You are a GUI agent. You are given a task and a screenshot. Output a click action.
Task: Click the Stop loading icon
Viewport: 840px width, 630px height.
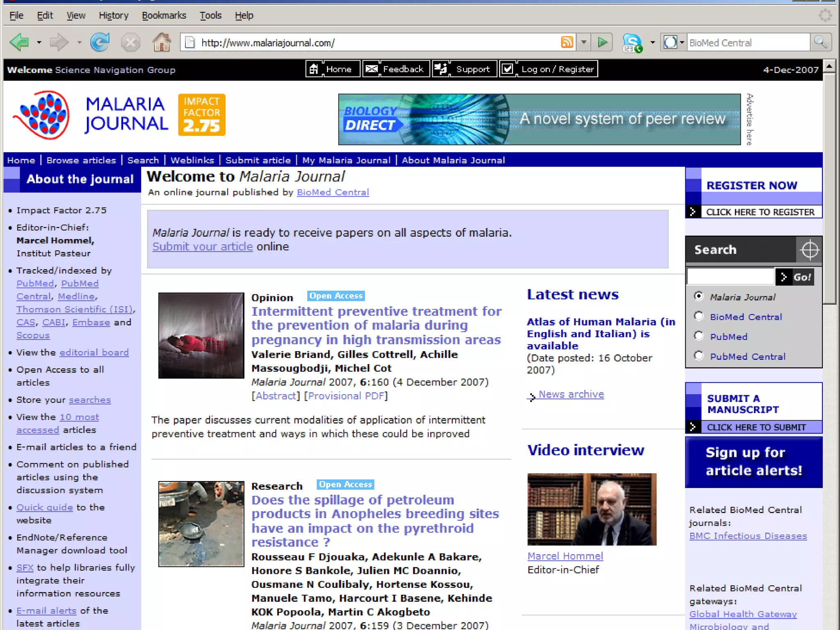coord(131,43)
